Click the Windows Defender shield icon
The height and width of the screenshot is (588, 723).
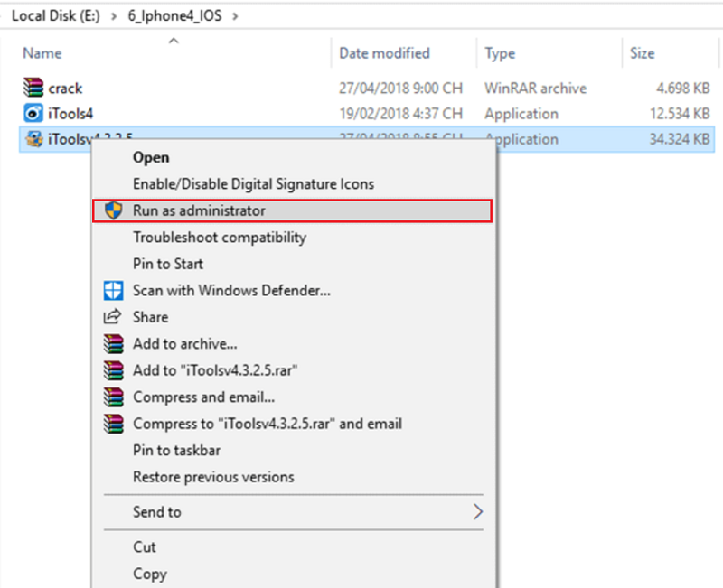coord(113,291)
